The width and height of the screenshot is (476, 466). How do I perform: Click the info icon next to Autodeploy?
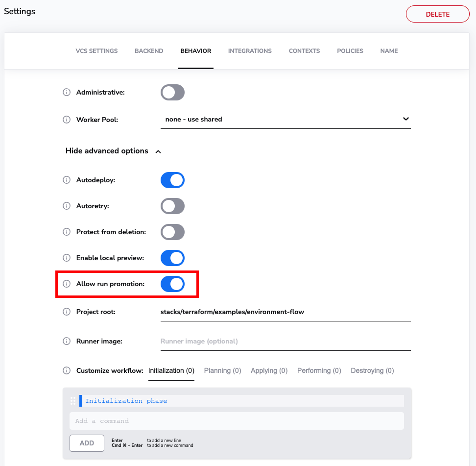(67, 180)
